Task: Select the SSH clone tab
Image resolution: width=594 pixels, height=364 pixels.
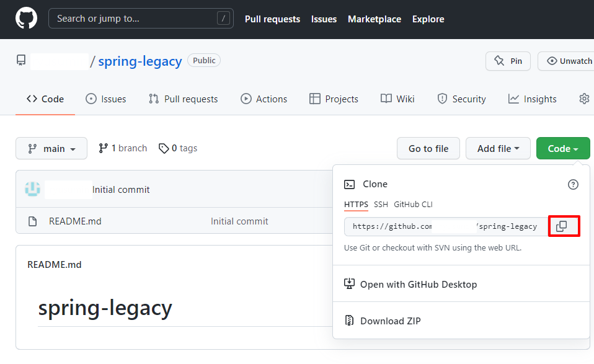Action: point(381,205)
